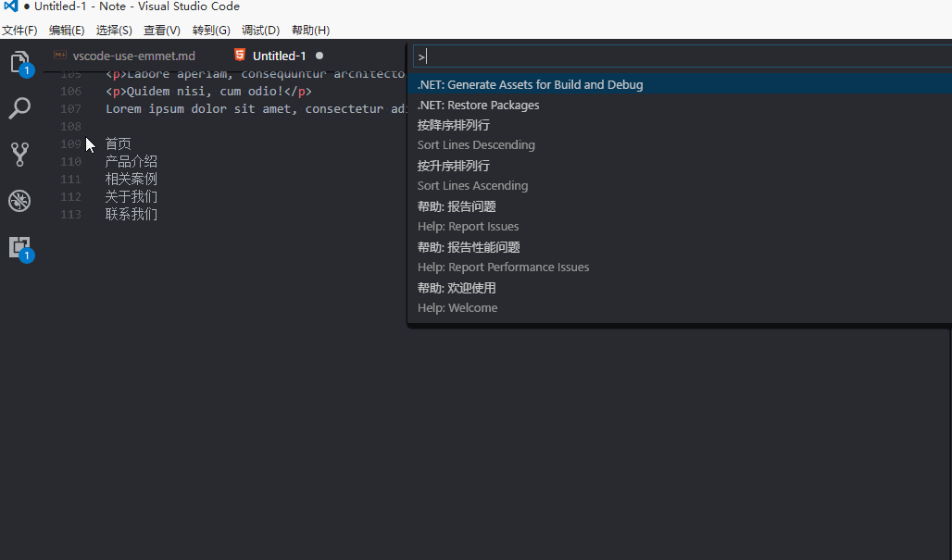Open the 文件(F) menu
952x560 pixels.
click(x=19, y=31)
